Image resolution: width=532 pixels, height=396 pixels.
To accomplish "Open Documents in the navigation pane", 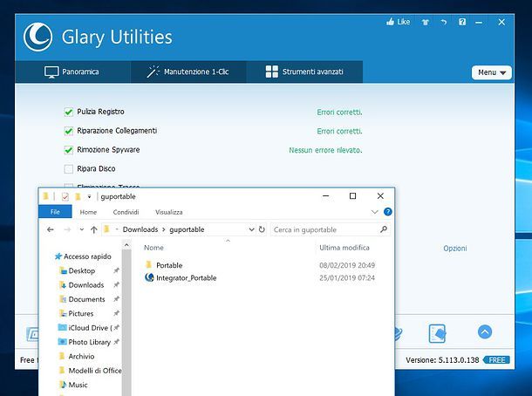I will [x=86, y=299].
